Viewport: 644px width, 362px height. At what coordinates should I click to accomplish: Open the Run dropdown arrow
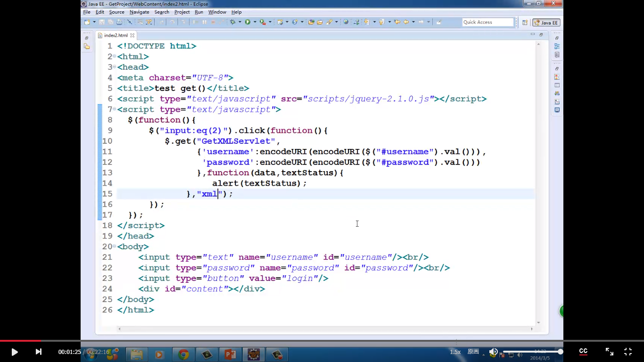pos(255,22)
